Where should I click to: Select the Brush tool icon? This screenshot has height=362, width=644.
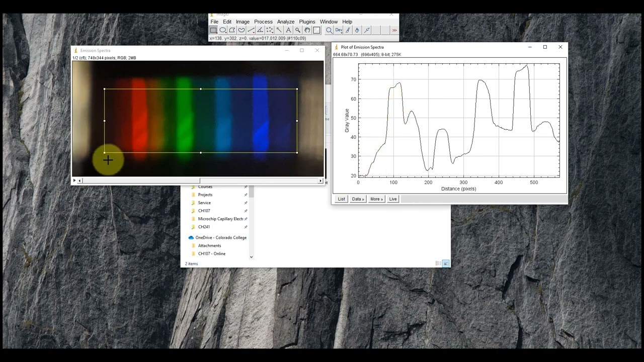[x=348, y=30]
